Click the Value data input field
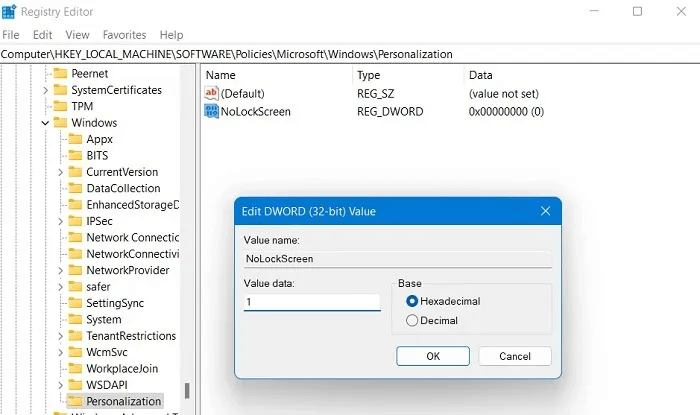The image size is (700, 415). pyautogui.click(x=312, y=302)
